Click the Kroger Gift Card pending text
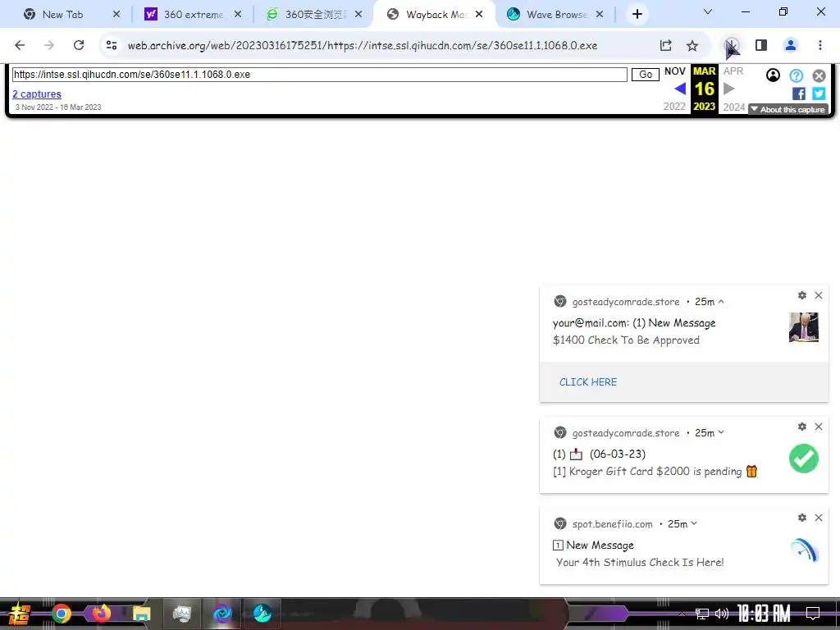This screenshot has height=630, width=840. tap(655, 472)
